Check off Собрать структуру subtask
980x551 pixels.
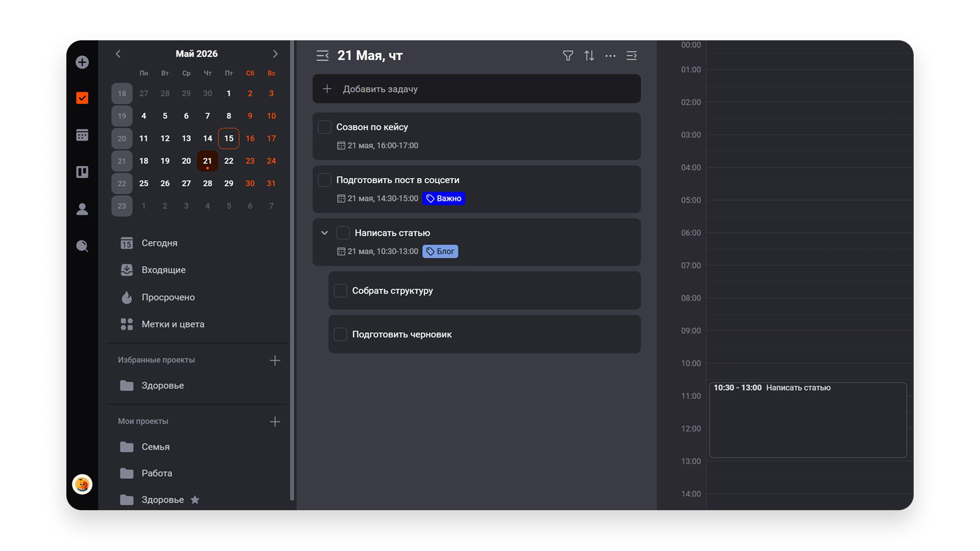pyautogui.click(x=340, y=291)
